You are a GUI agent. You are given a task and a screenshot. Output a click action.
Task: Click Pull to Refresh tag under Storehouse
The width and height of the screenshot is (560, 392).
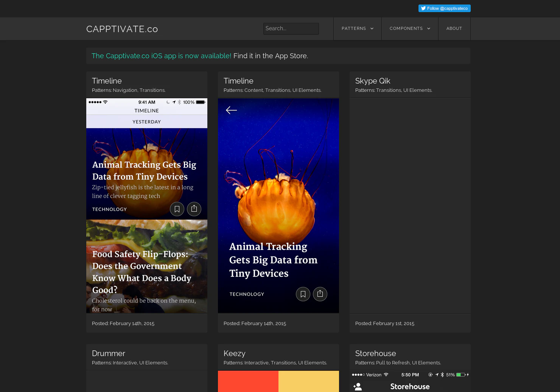[393, 363]
